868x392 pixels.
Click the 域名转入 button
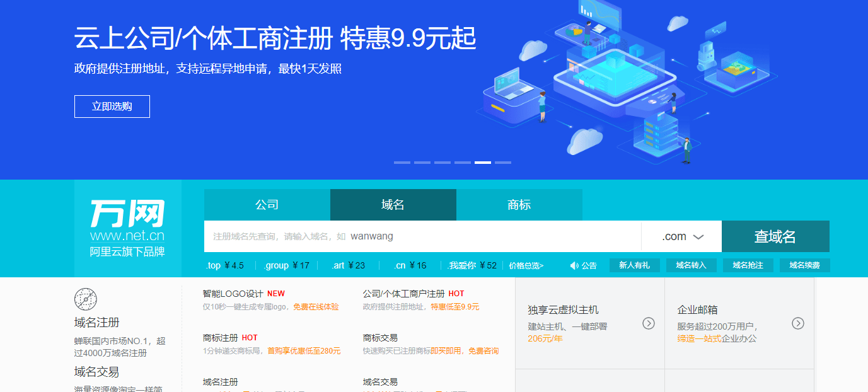tap(692, 265)
